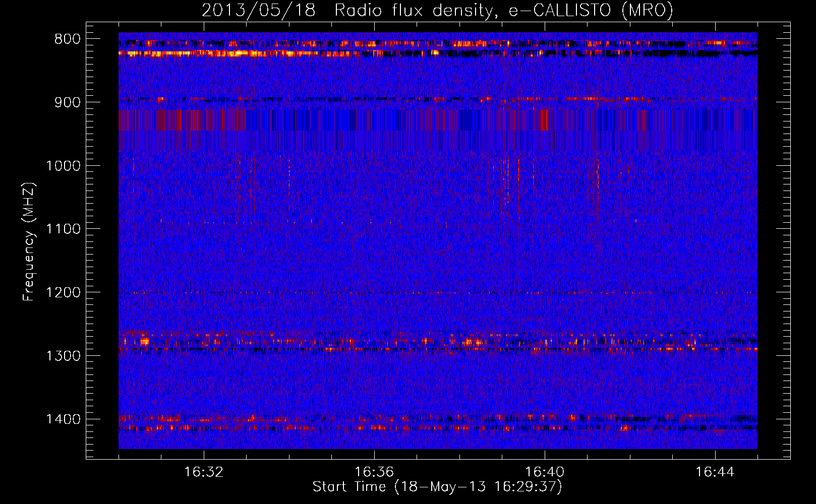The image size is (816, 504).
Task: Click the 1300 frequency tick label
Action: pyautogui.click(x=63, y=356)
